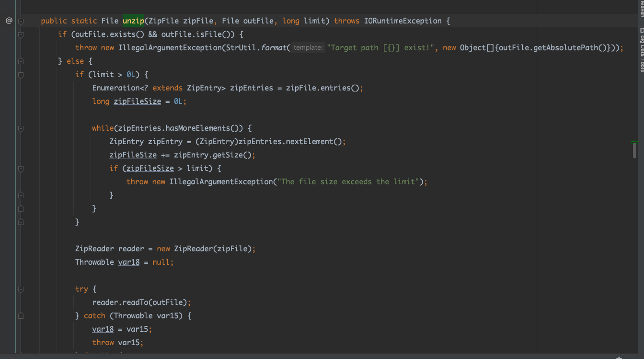This screenshot has width=644, height=359.
Task: Collapse the if (limit > 0L) block
Action: coord(21,75)
